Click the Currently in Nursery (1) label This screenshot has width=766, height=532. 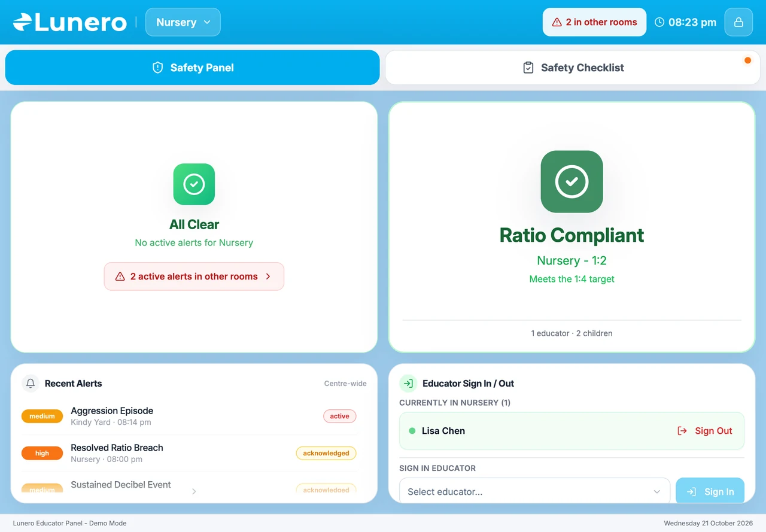click(x=455, y=403)
